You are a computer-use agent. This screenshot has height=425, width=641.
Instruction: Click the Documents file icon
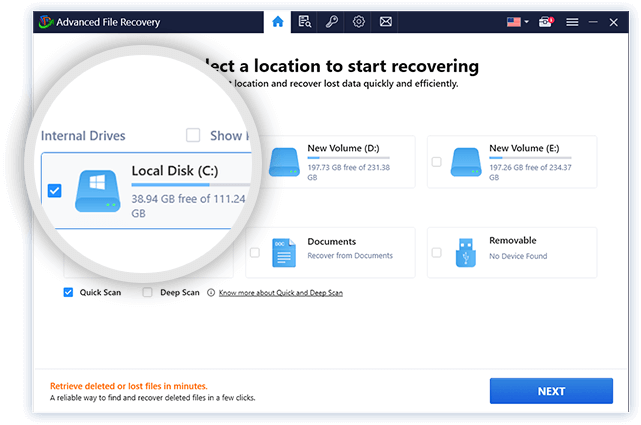coord(284,253)
